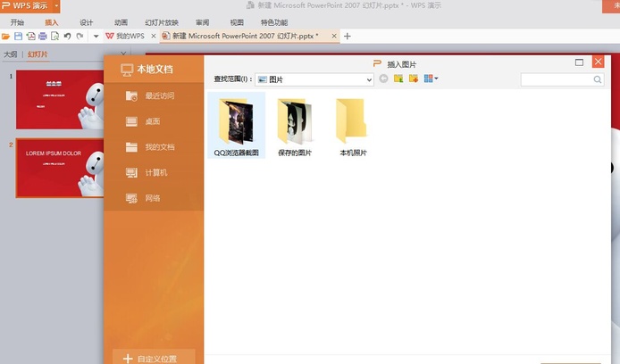Click the print icon
Image resolution: width=620 pixels, height=364 pixels.
coord(43,37)
